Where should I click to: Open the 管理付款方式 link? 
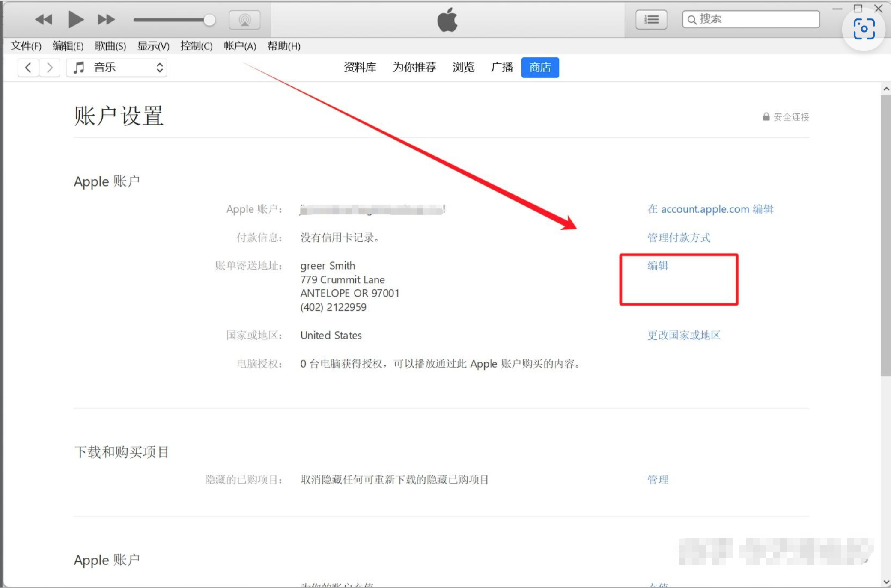(x=679, y=238)
